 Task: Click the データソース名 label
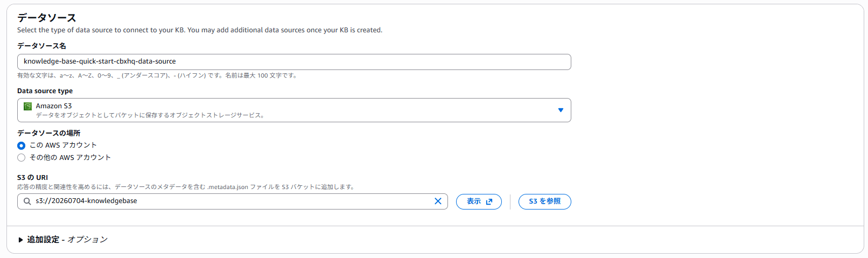[x=41, y=46]
